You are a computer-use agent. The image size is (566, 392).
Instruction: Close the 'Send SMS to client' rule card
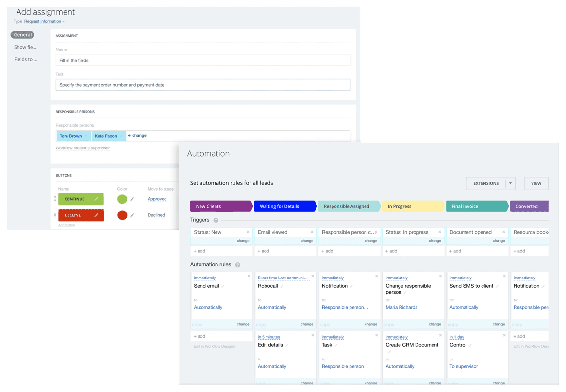(504, 276)
